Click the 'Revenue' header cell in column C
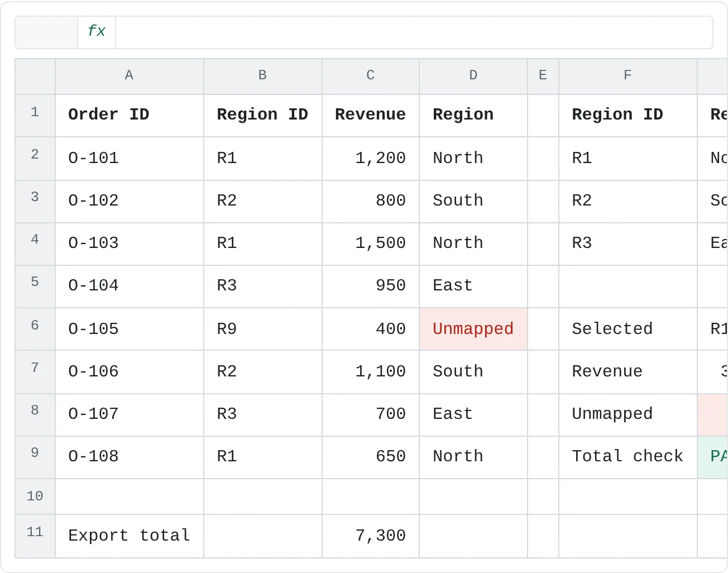The height and width of the screenshot is (573, 728). click(371, 115)
